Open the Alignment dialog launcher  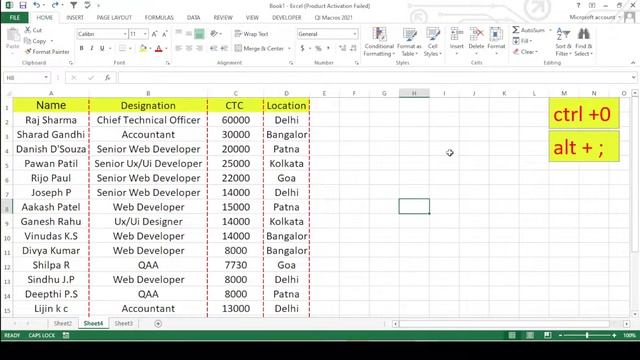(x=291, y=63)
